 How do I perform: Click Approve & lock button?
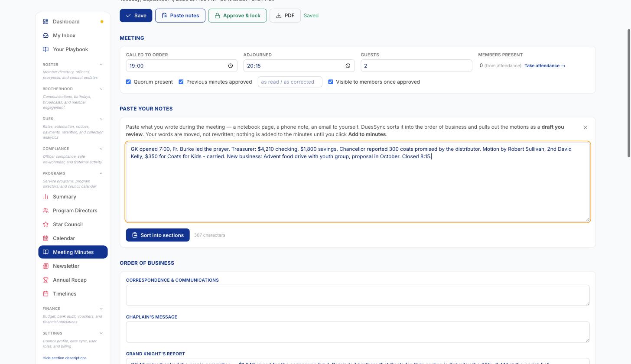(237, 16)
